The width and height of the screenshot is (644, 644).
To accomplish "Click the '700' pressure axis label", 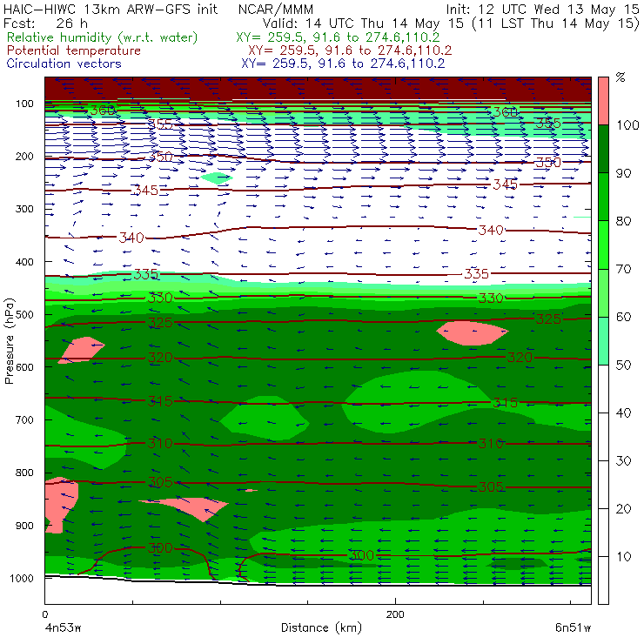I will tap(24, 419).
